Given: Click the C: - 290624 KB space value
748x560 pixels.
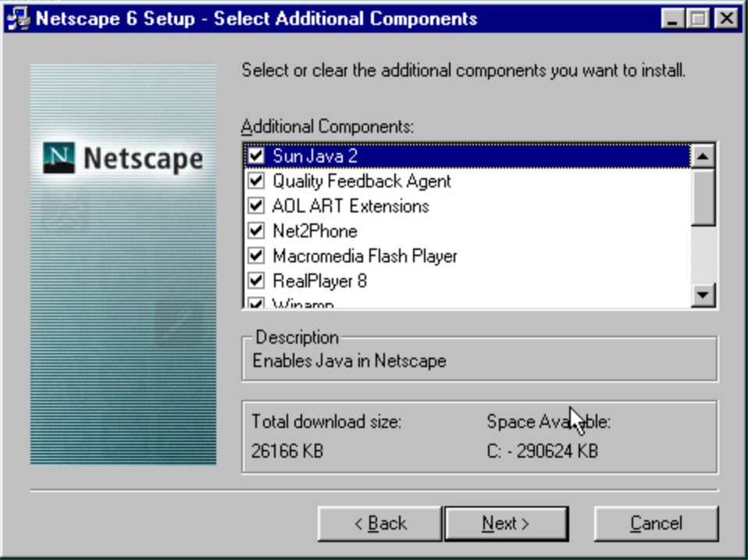Looking at the screenshot, I should click(x=543, y=451).
